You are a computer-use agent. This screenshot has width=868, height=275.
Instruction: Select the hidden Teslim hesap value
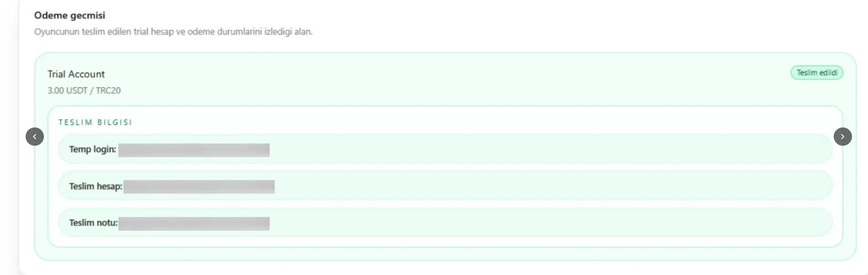[x=199, y=186]
